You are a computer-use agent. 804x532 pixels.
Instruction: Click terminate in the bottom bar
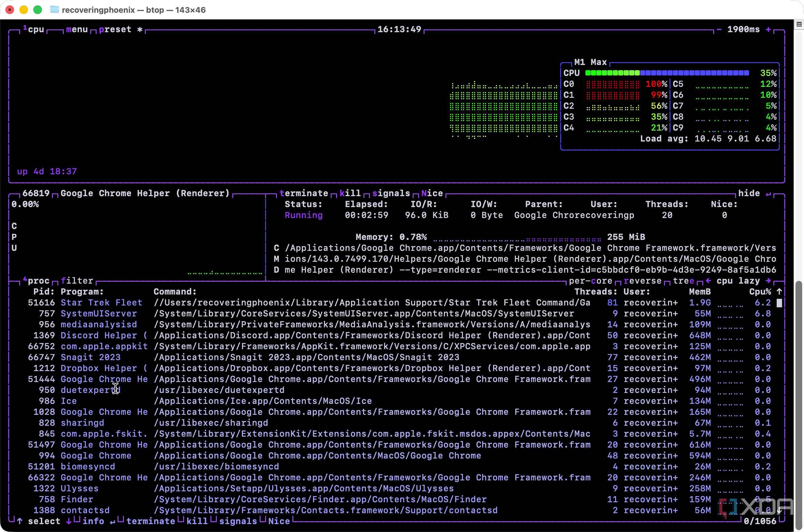coord(151,521)
